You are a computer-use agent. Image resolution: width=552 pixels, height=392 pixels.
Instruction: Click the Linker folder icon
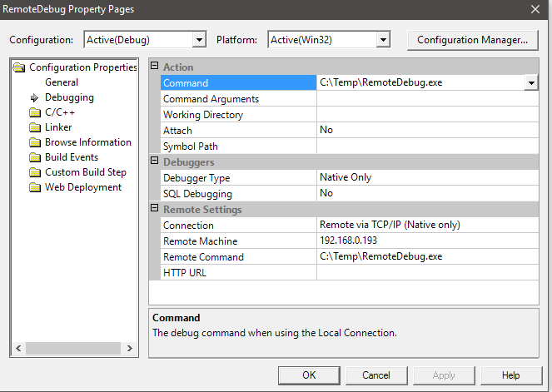pyautogui.click(x=35, y=127)
